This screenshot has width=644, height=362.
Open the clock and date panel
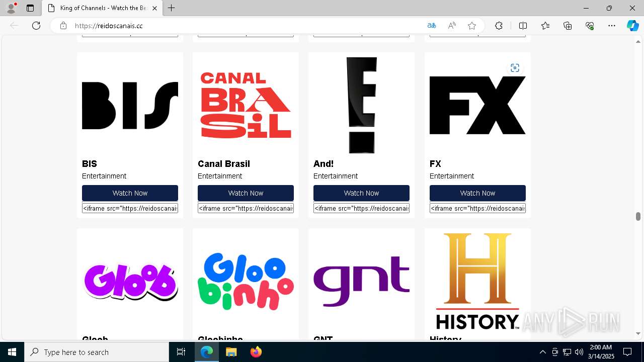[601, 352]
